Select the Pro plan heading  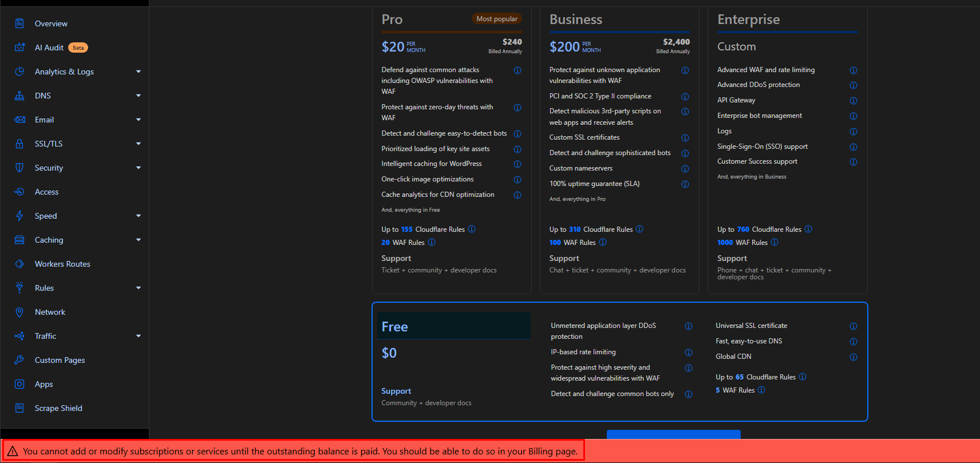pyautogui.click(x=392, y=19)
